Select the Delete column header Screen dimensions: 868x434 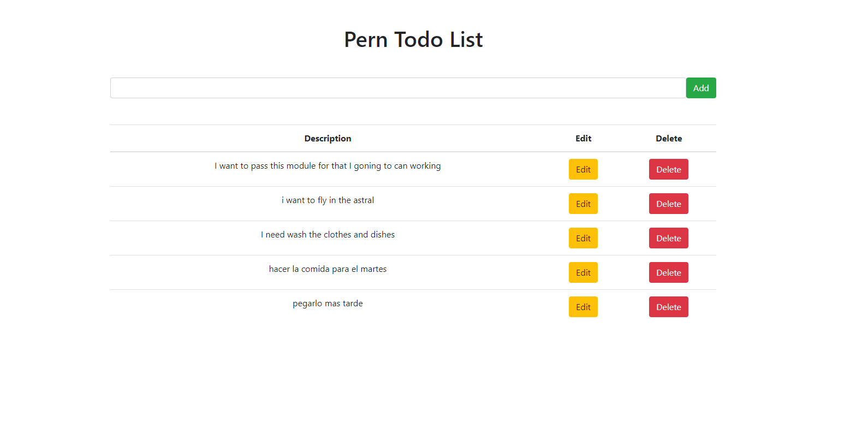[669, 139]
